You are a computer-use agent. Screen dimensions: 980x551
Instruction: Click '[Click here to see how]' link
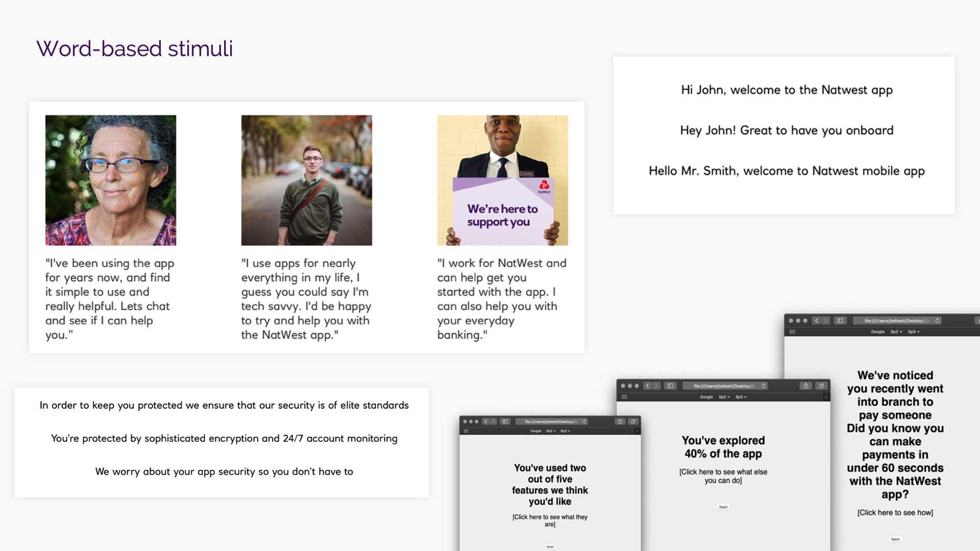pos(895,513)
